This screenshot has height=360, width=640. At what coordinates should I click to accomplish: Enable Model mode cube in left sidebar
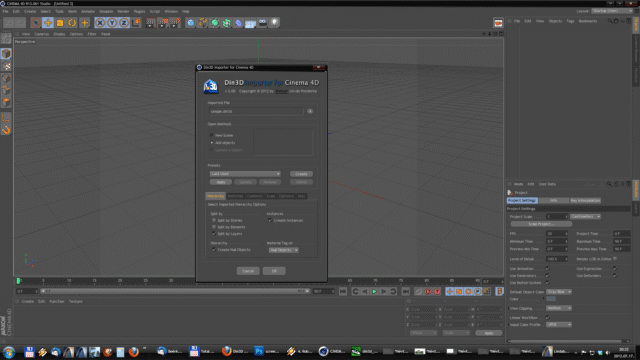6,53
